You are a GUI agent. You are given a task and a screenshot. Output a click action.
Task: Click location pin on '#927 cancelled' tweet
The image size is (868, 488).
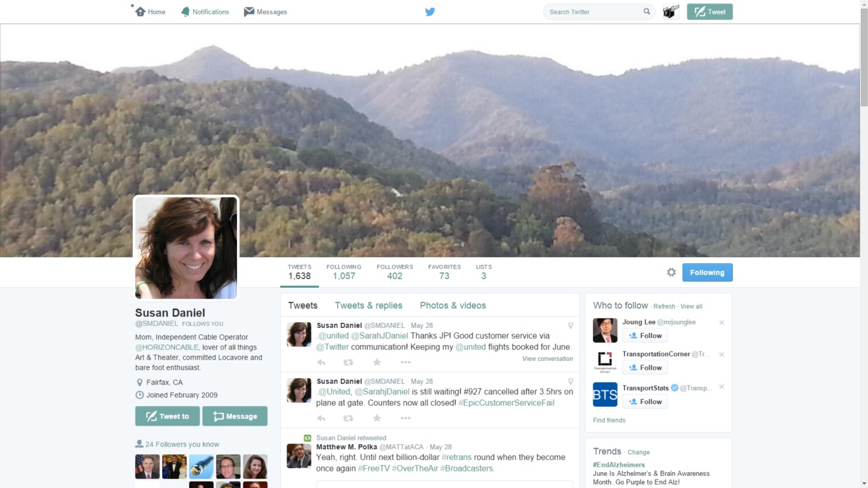tap(571, 381)
